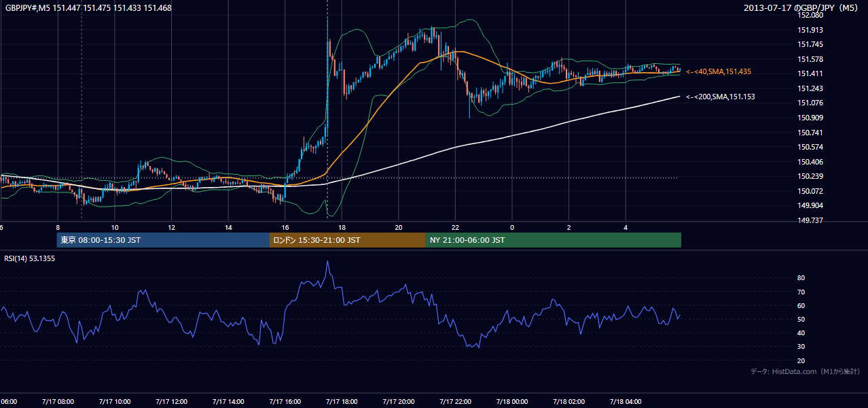Click the 7/17 16:00 time axis label
The width and height of the screenshot is (868, 408).
[285, 401]
